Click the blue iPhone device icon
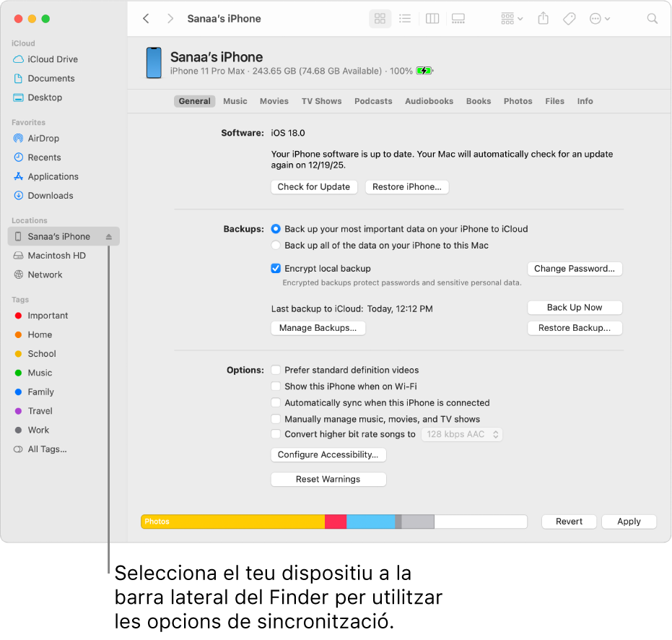Viewport: 672px width, 640px height. (154, 63)
